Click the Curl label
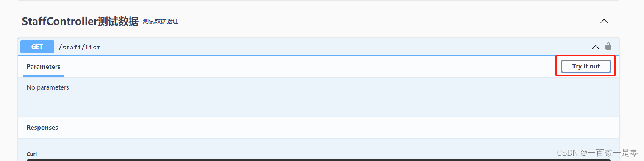 pos(32,154)
